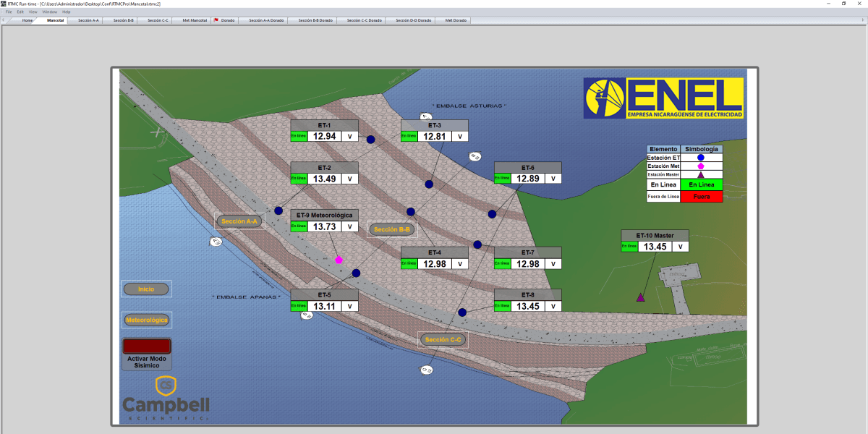Toggle the dark red seismic mode switch
Viewport: 868px width, 434px height.
pyautogui.click(x=147, y=346)
